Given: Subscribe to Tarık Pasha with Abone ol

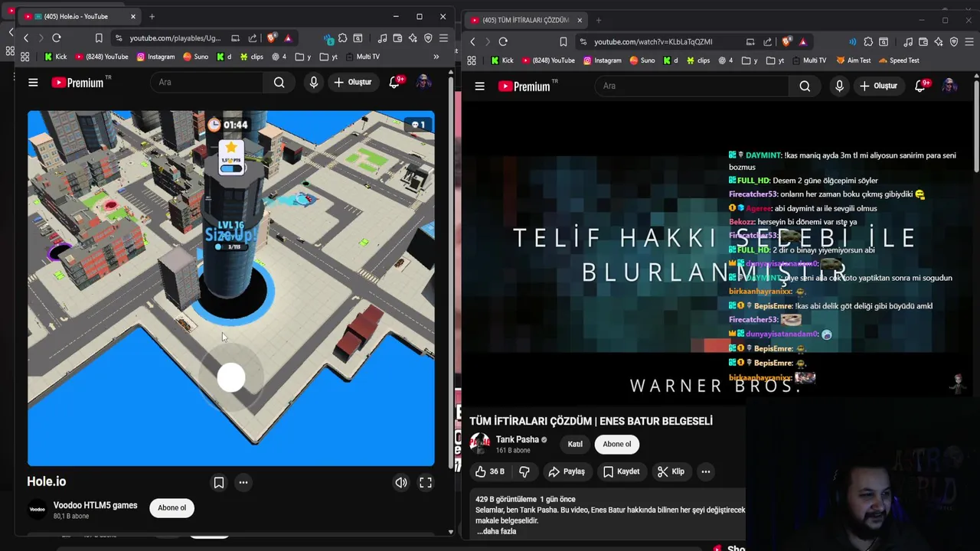Looking at the screenshot, I should pos(617,444).
